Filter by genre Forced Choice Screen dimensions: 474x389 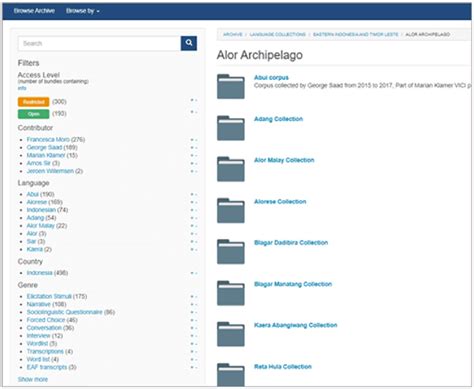click(46, 320)
